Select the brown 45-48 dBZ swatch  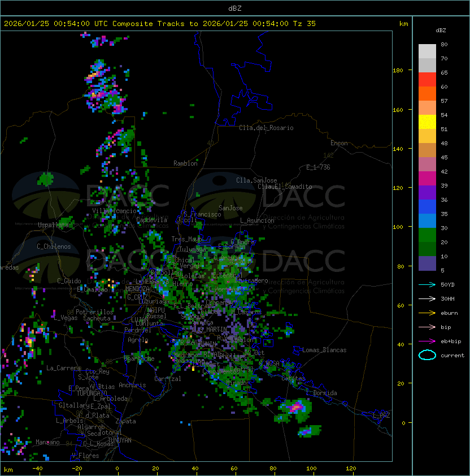pos(427,150)
